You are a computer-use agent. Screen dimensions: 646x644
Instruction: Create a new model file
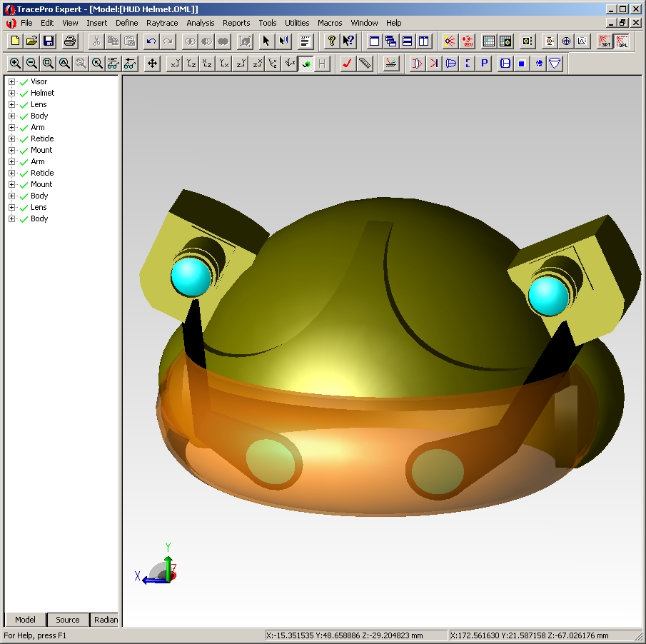tap(14, 41)
